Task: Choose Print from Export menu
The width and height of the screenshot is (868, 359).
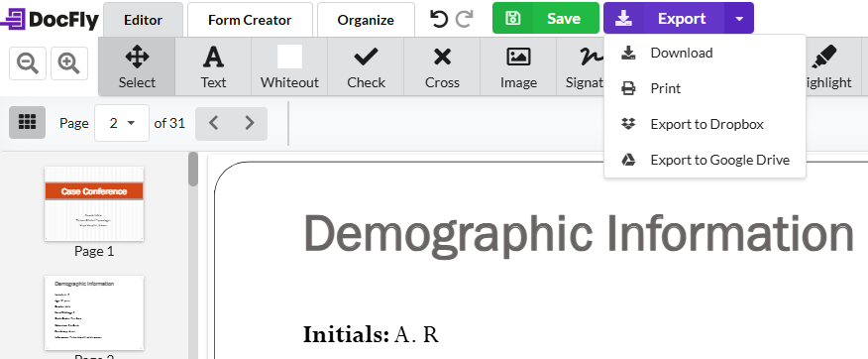Action: tap(705, 88)
